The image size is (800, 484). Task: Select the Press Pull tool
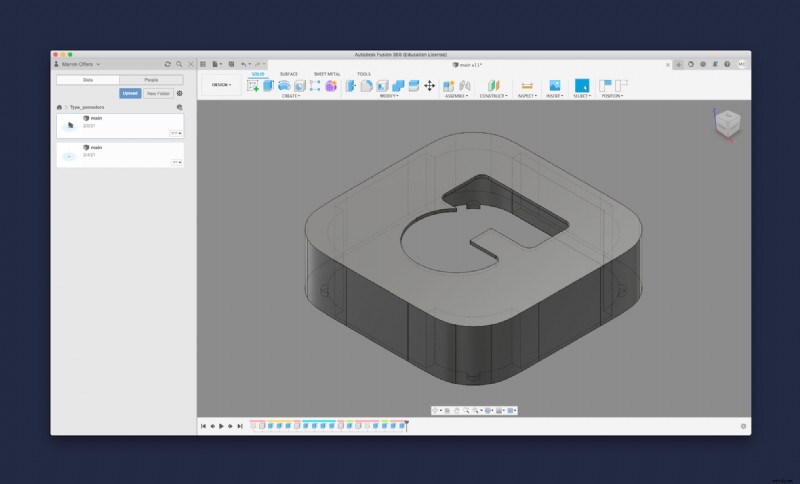(351, 86)
